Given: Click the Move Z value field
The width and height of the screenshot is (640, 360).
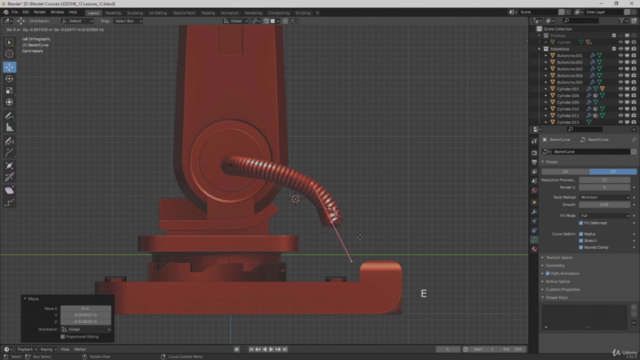Looking at the screenshot, I should click(86, 322).
